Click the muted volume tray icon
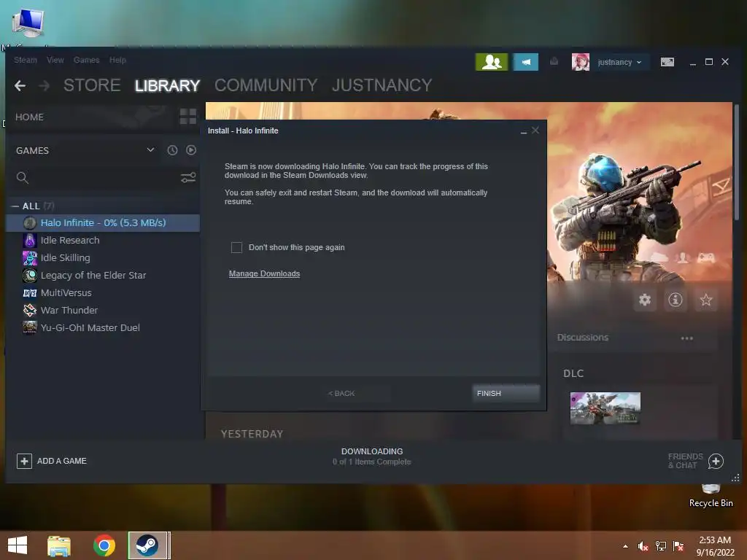The image size is (747, 560). coord(643,546)
